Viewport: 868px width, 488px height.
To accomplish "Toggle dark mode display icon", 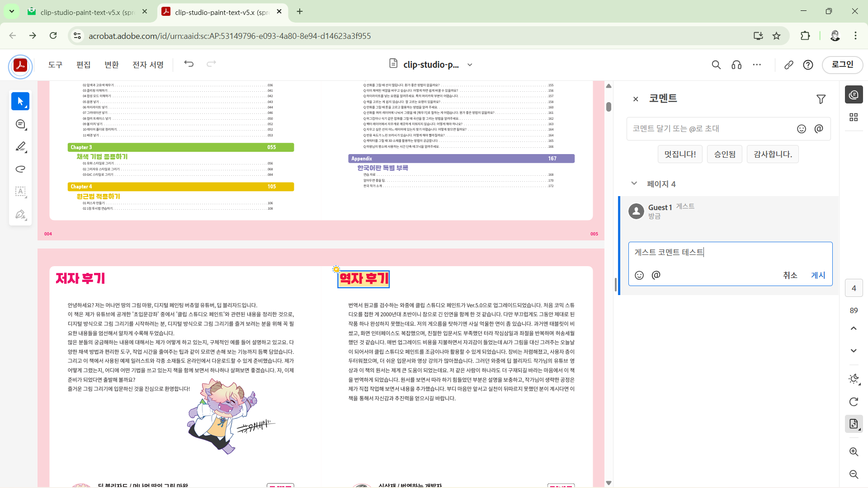I will point(854,379).
